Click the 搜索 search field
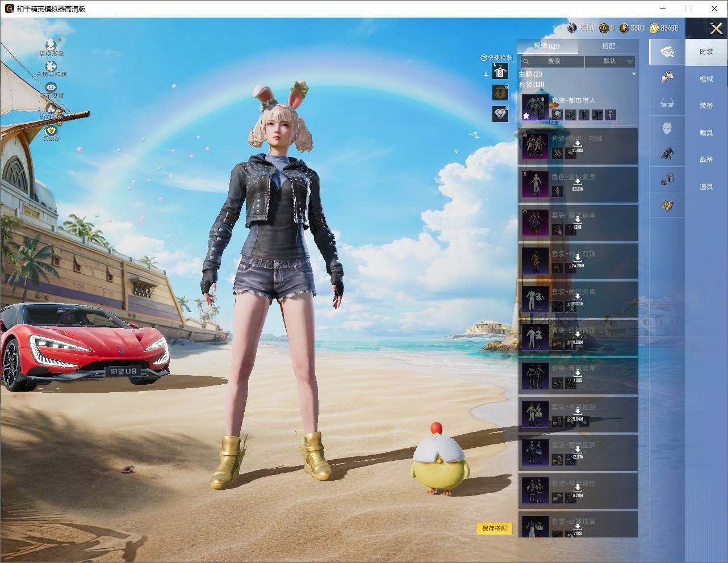The height and width of the screenshot is (563, 728). 551,61
